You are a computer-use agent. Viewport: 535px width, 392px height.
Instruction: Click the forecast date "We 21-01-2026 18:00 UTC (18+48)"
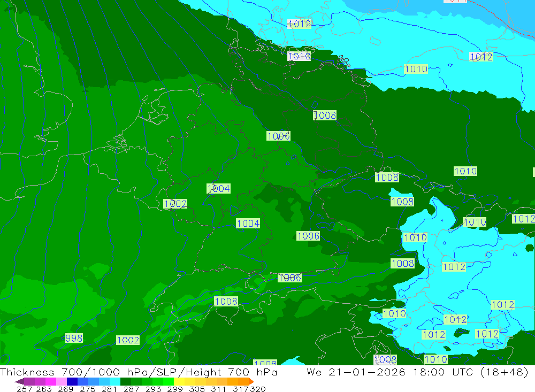[417, 372]
